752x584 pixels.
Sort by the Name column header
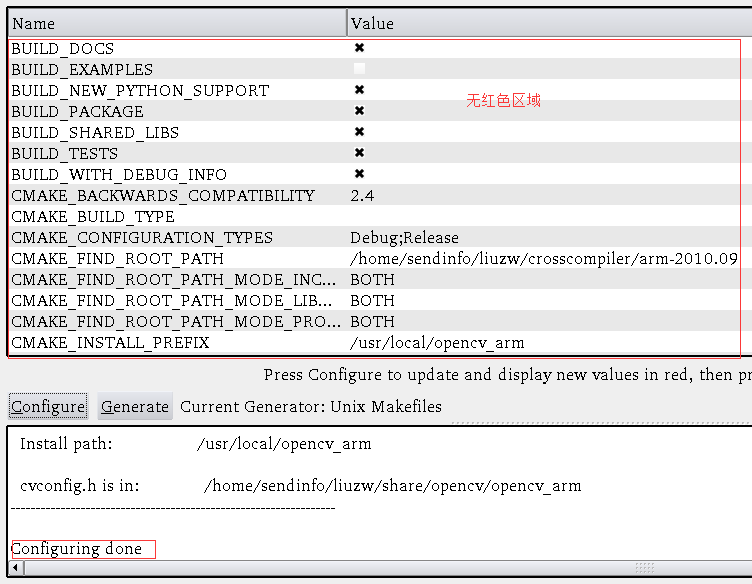point(177,23)
